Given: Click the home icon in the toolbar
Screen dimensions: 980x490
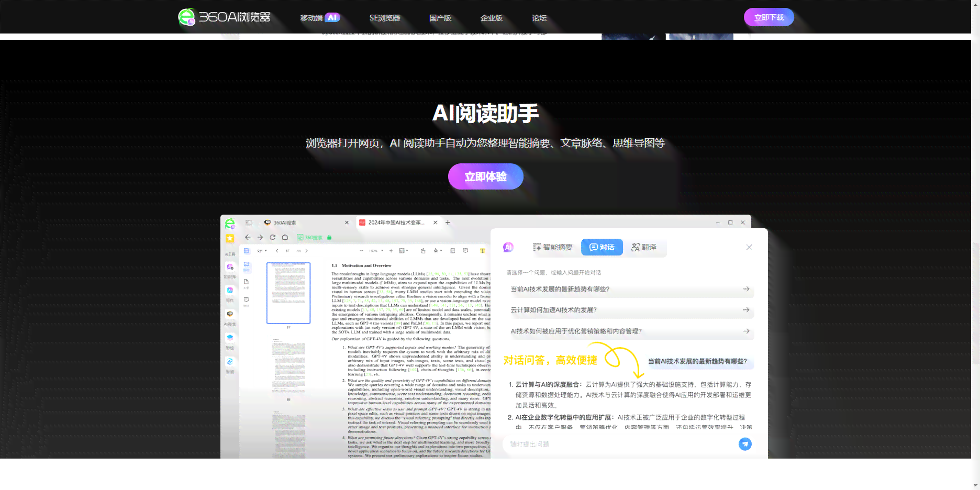Looking at the screenshot, I should click(x=285, y=237).
